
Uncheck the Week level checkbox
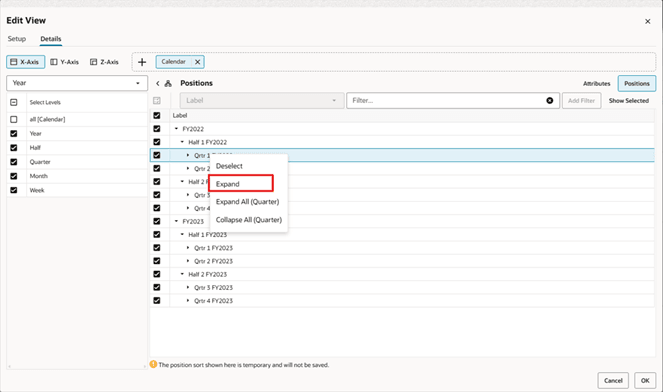[14, 190]
